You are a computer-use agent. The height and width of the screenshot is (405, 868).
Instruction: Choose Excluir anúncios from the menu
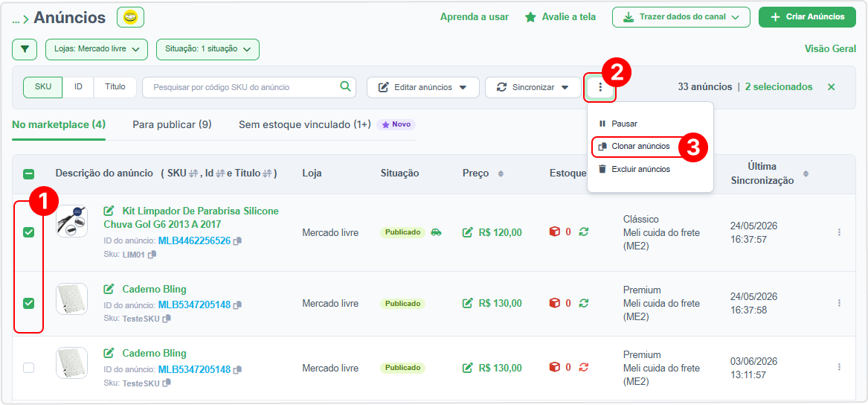tap(634, 169)
